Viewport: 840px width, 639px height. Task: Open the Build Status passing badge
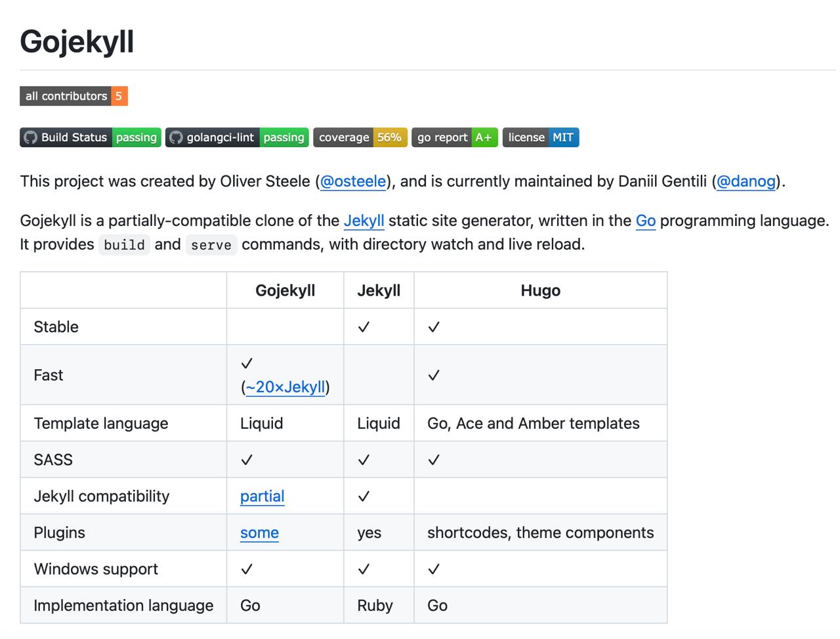[91, 137]
